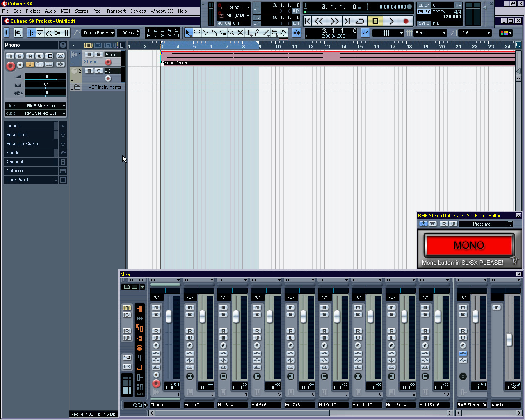Open the Notepad section in the Inspector
The width and height of the screenshot is (525, 420).
(x=35, y=171)
